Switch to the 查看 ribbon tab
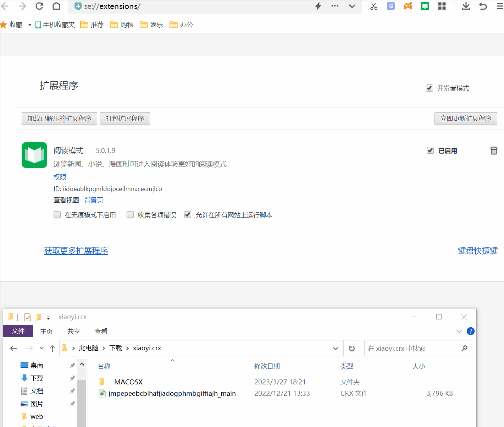This screenshot has height=427, width=504. [101, 331]
